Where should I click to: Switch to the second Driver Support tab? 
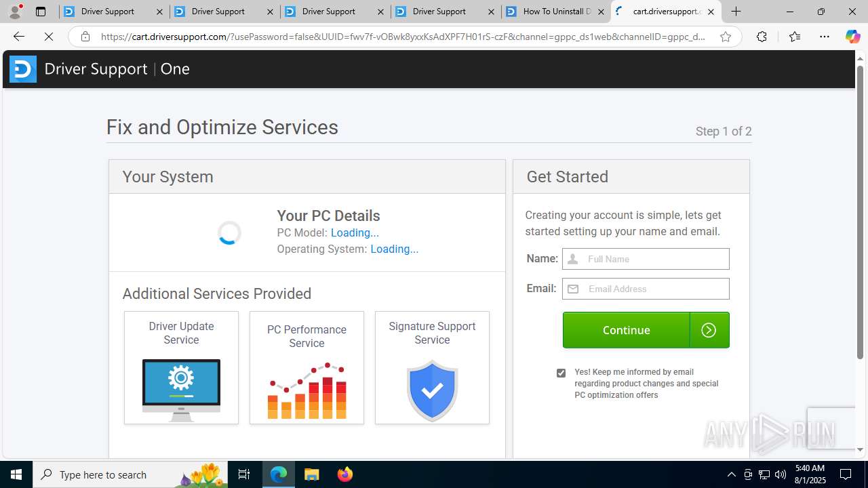(x=224, y=12)
